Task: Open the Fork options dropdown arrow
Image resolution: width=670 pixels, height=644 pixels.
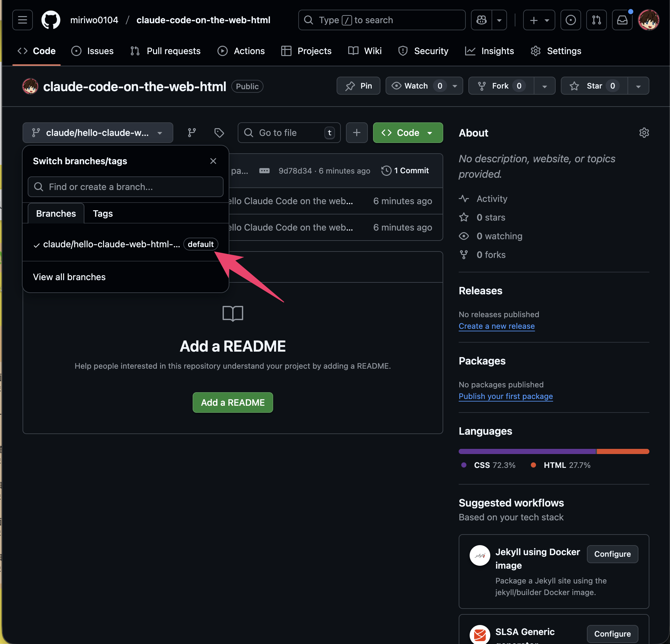Action: (544, 86)
